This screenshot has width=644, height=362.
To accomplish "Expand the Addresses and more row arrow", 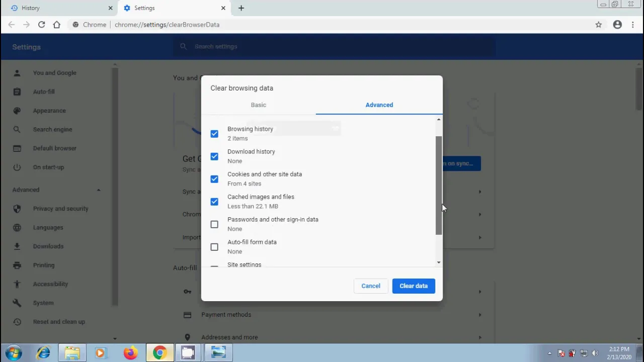I will (x=479, y=337).
